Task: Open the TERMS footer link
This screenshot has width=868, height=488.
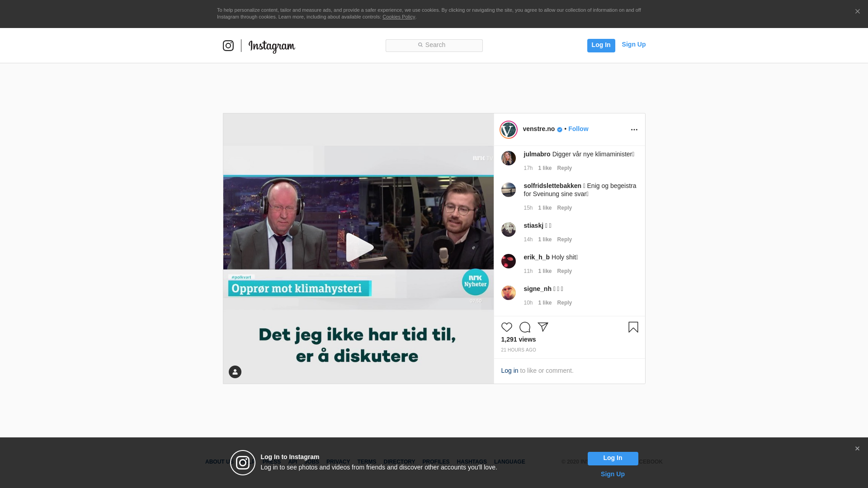Action: pyautogui.click(x=367, y=462)
